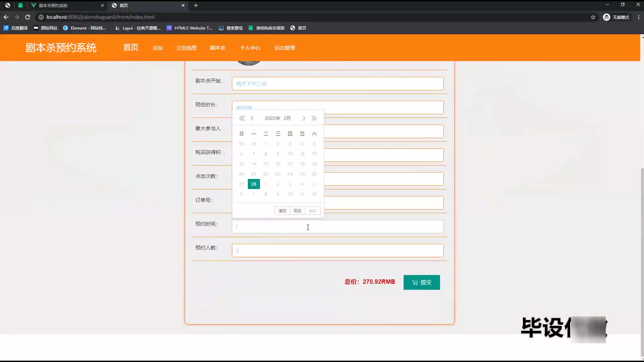The image size is (644, 362).
Task: Click the 预约人数 input field
Action: click(x=337, y=251)
